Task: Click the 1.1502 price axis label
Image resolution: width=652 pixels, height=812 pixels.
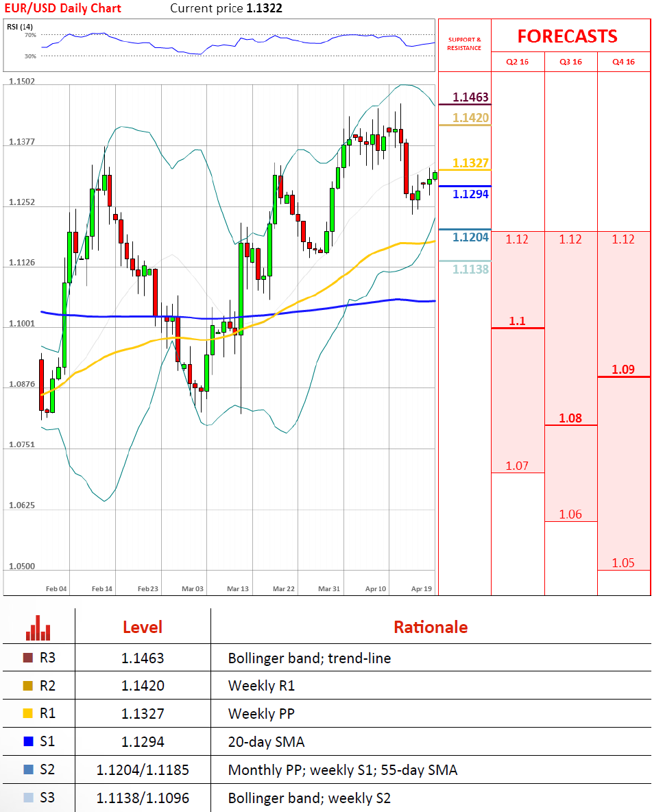Action: 22,82
